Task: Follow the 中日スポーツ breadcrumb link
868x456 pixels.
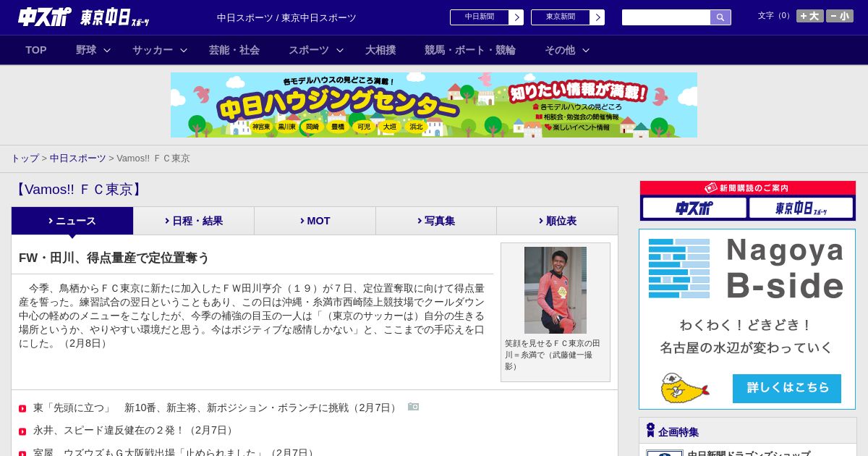Action: (x=78, y=159)
